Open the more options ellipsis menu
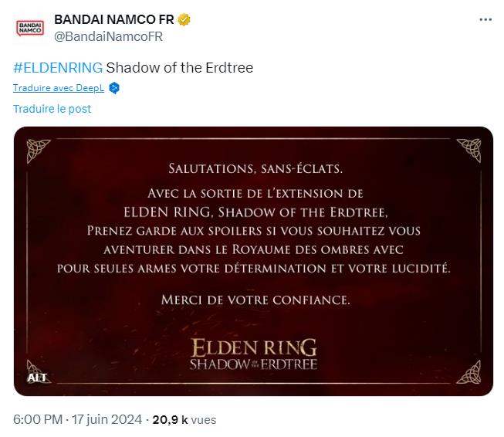Image resolution: width=504 pixels, height=437 pixels. pyautogui.click(x=485, y=20)
